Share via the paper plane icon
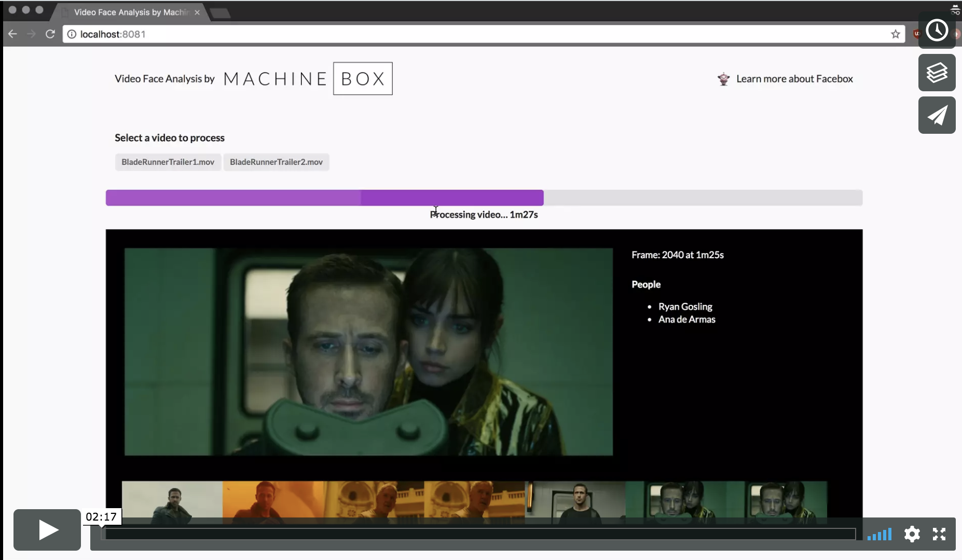 point(937,115)
